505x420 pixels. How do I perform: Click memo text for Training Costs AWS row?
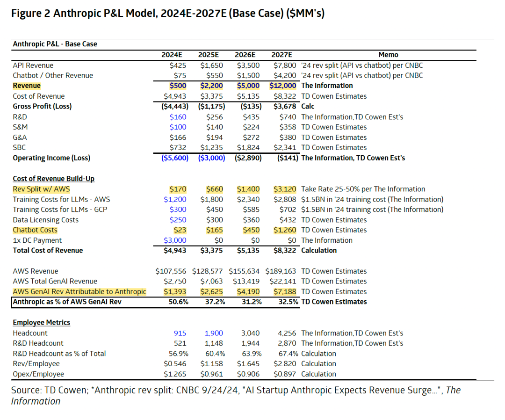point(372,199)
